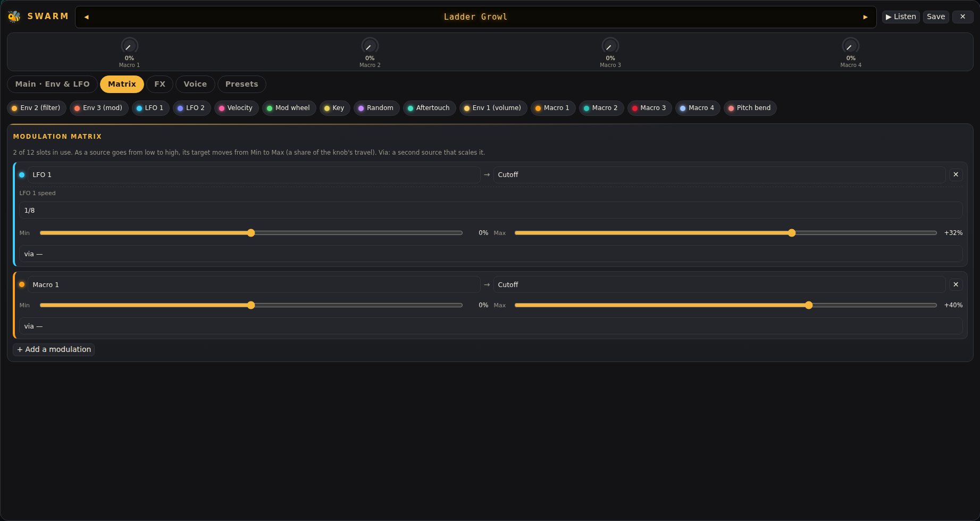This screenshot has width=980, height=521.
Task: Click the Listen button
Action: tap(901, 16)
